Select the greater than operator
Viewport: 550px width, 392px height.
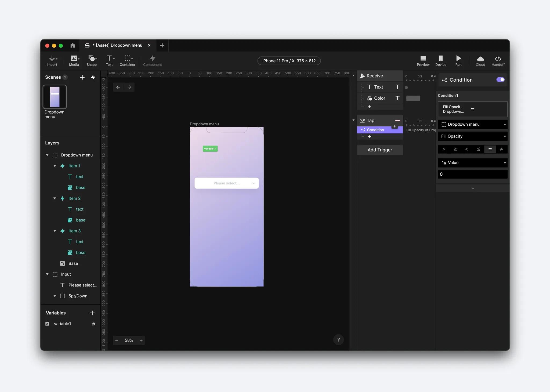click(444, 149)
